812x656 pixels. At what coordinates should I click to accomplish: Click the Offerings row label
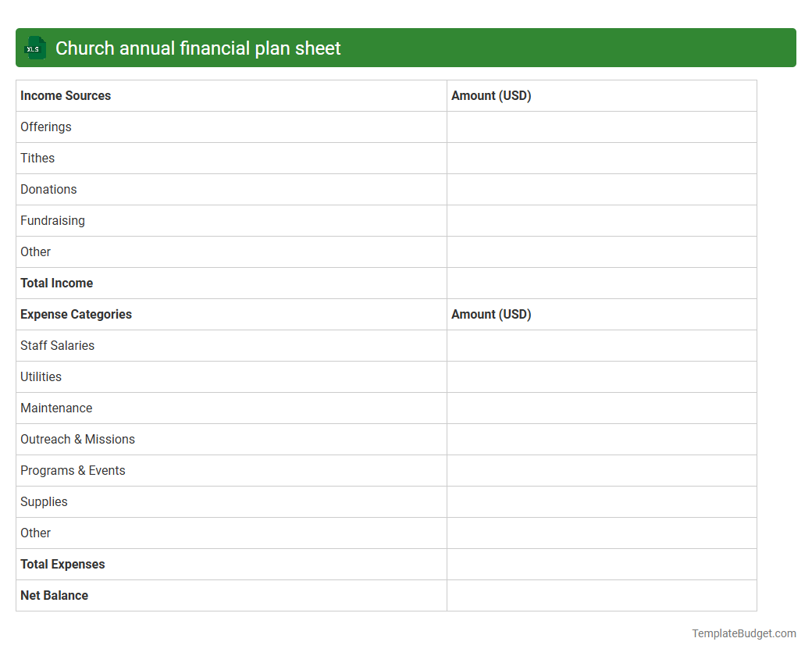pos(45,127)
